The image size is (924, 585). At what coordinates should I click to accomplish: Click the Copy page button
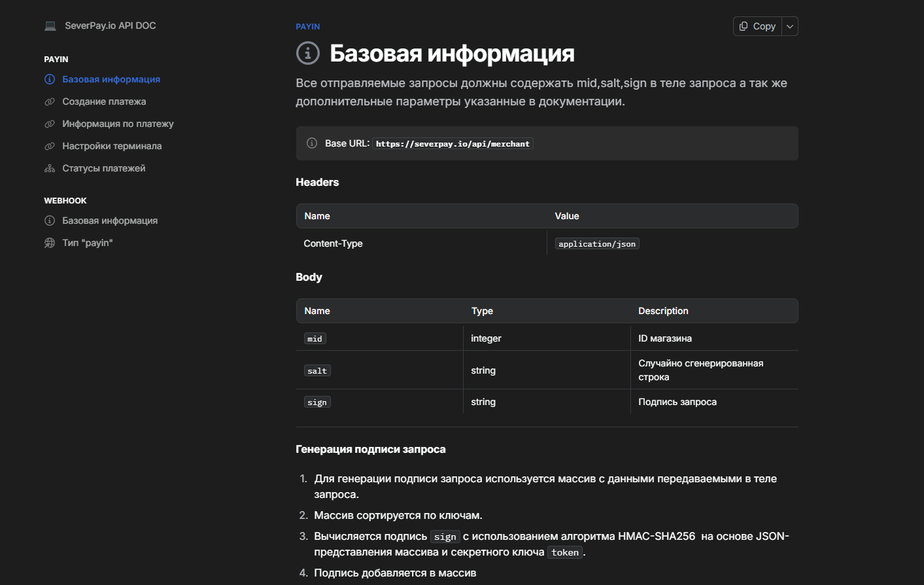click(x=757, y=26)
